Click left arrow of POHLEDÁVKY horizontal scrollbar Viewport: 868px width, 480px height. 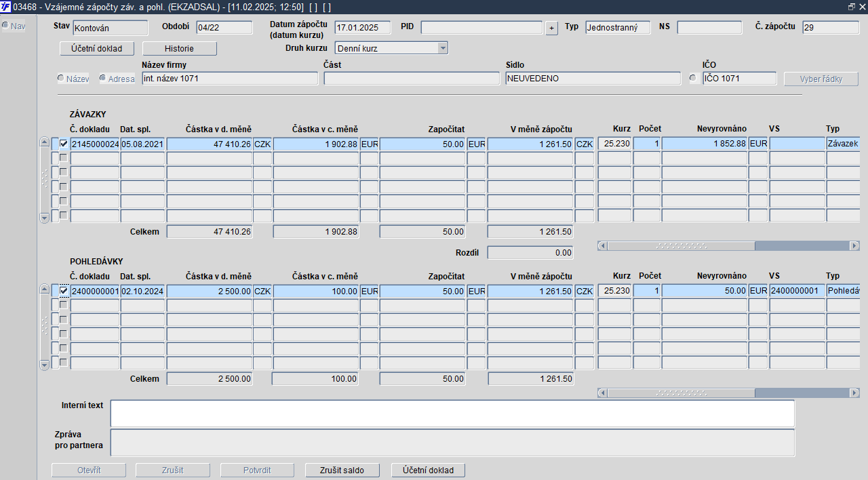(x=602, y=393)
